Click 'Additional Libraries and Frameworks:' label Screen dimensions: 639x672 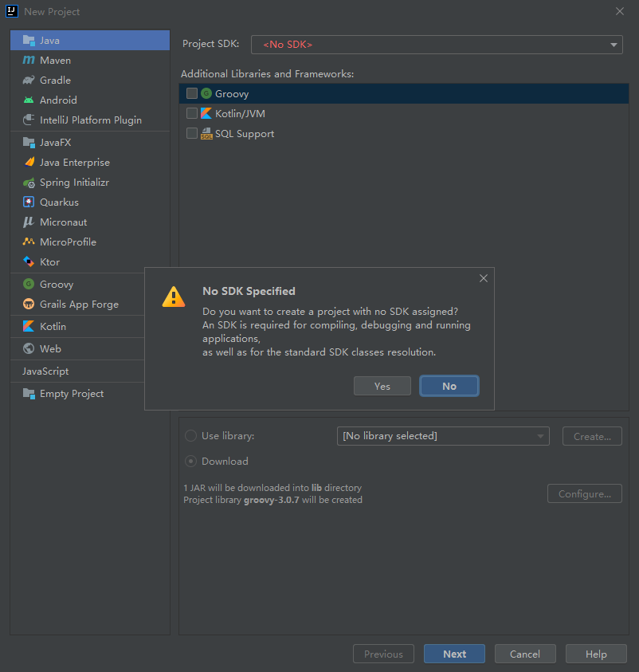tap(267, 73)
